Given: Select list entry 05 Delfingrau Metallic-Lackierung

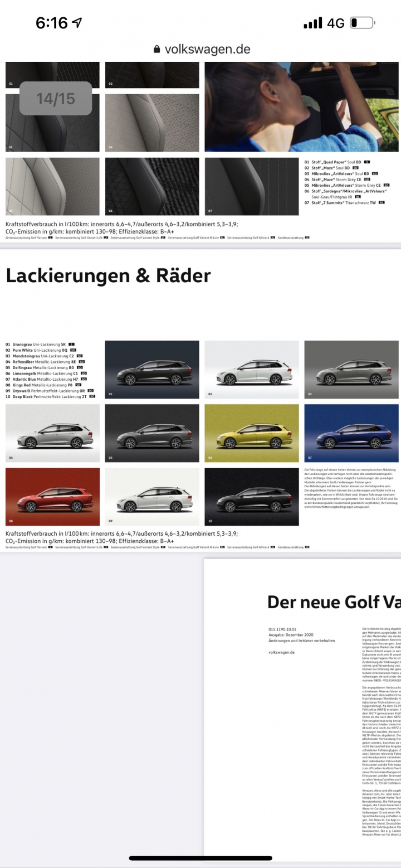Looking at the screenshot, I should pos(44,367).
